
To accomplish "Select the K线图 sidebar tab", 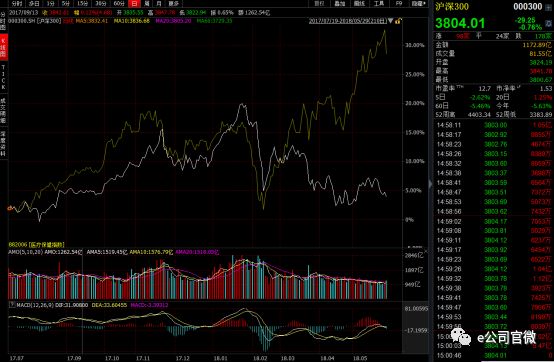I will (4, 48).
